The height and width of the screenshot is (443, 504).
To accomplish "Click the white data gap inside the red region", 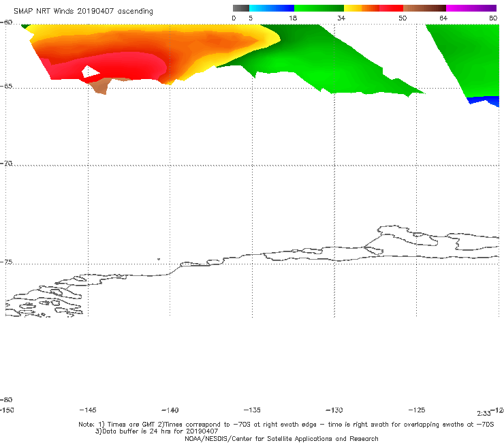I will click(90, 72).
